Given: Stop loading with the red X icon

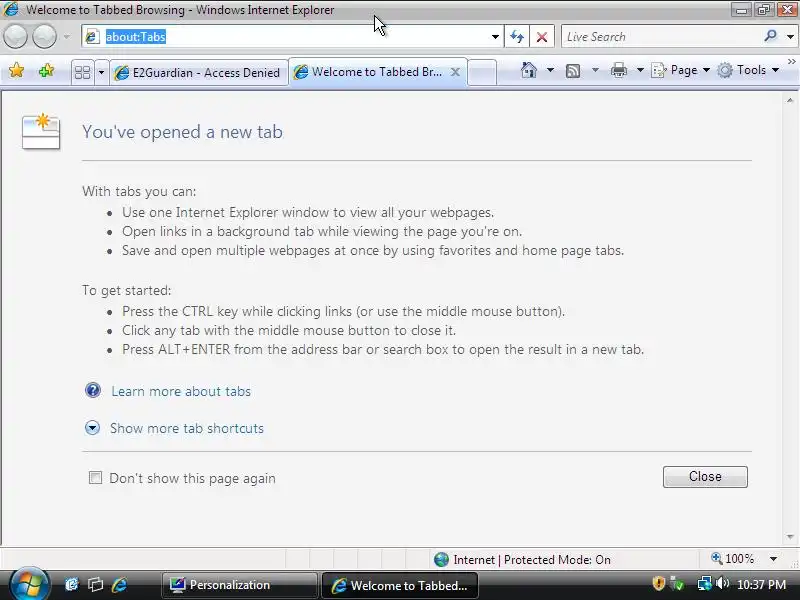Looking at the screenshot, I should pos(542,37).
